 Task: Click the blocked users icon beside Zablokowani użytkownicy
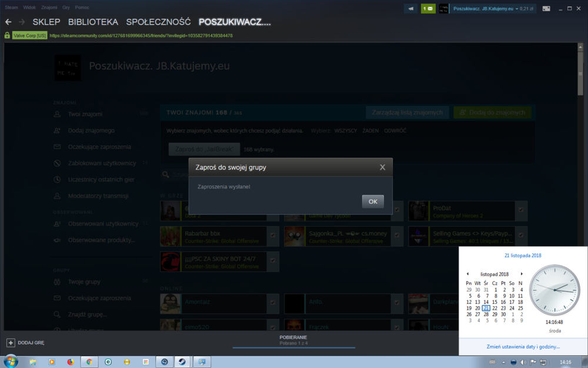tap(57, 163)
